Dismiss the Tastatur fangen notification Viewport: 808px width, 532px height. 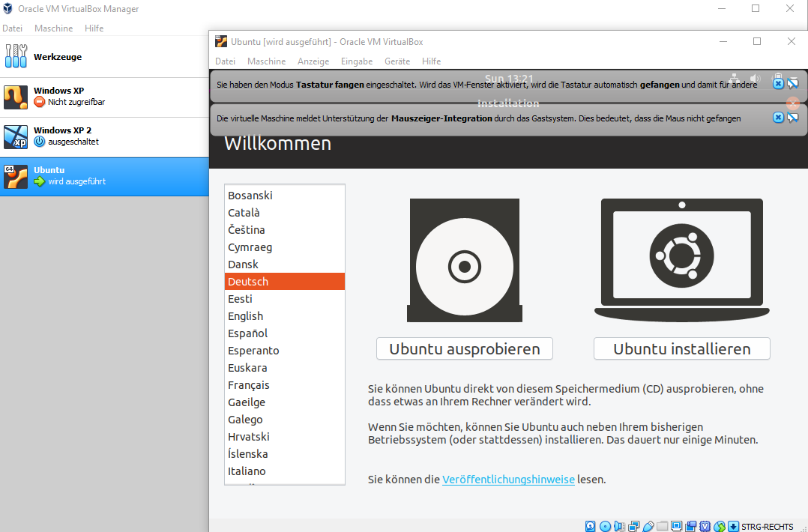pos(778,83)
